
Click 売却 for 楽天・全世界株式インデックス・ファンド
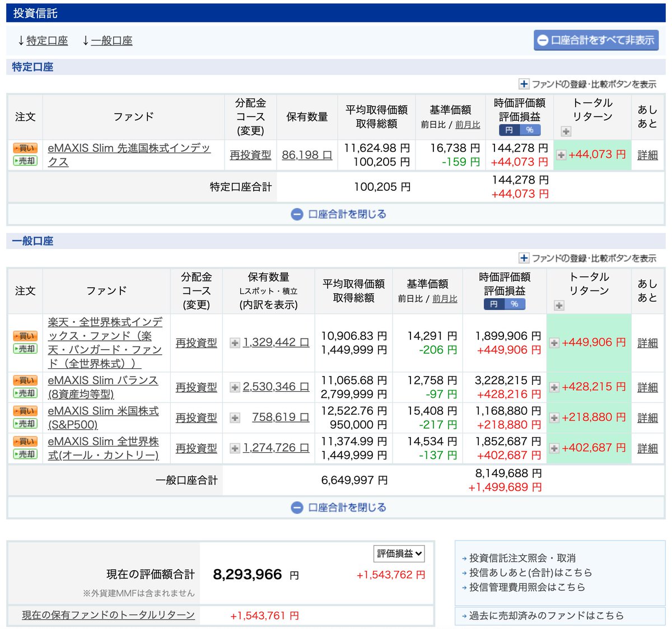tap(25, 349)
